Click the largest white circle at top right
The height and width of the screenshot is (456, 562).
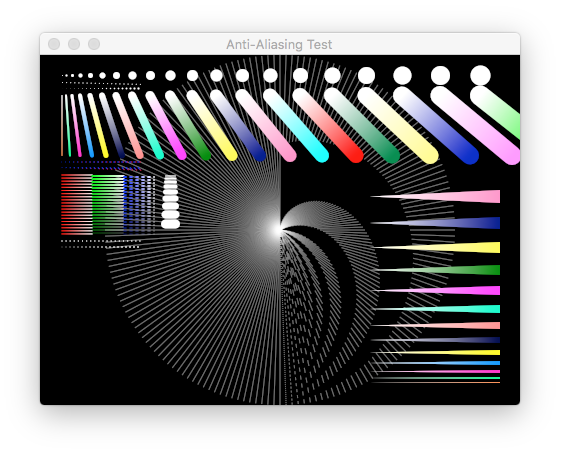[x=480, y=75]
